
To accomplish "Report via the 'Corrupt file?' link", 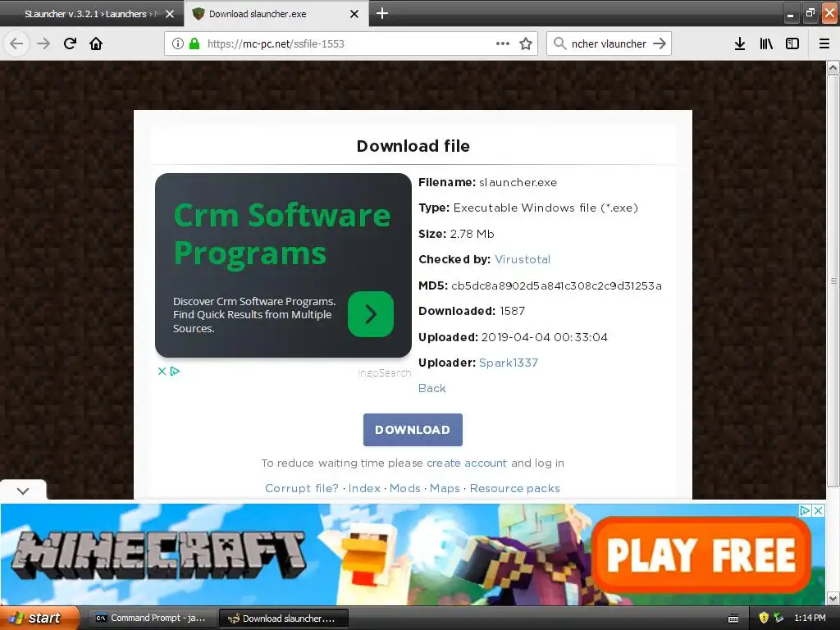I will tap(302, 489).
